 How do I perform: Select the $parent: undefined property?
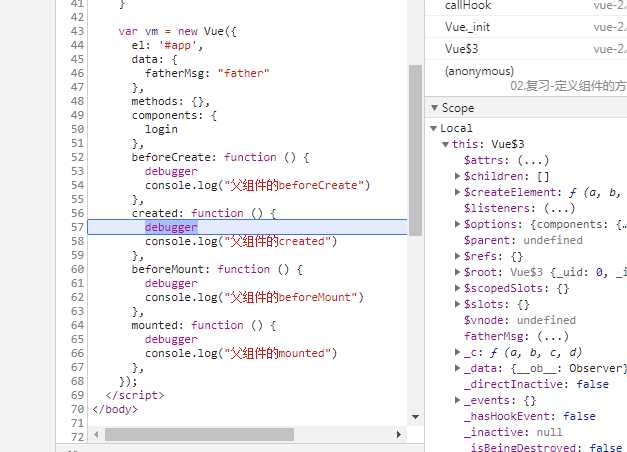click(523, 240)
